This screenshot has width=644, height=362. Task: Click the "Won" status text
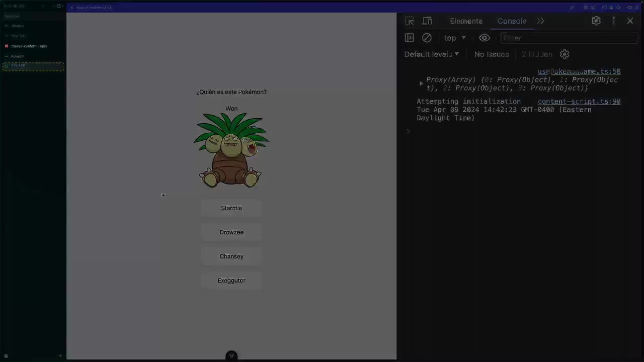231,109
